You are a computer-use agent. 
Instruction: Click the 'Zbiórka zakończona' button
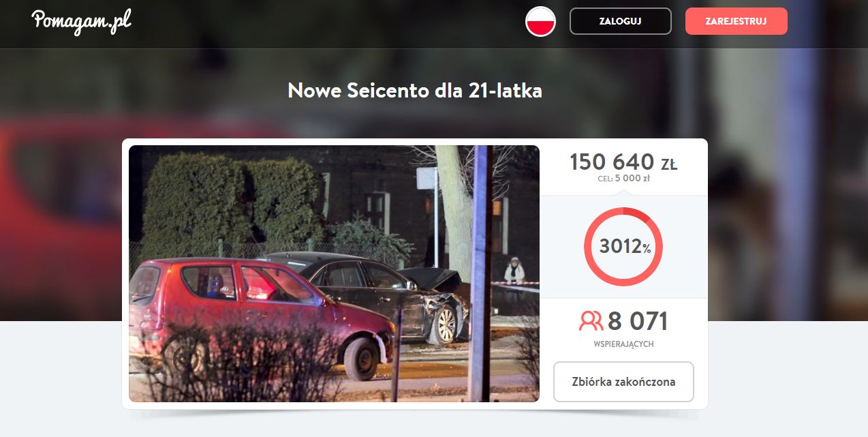pyautogui.click(x=623, y=382)
